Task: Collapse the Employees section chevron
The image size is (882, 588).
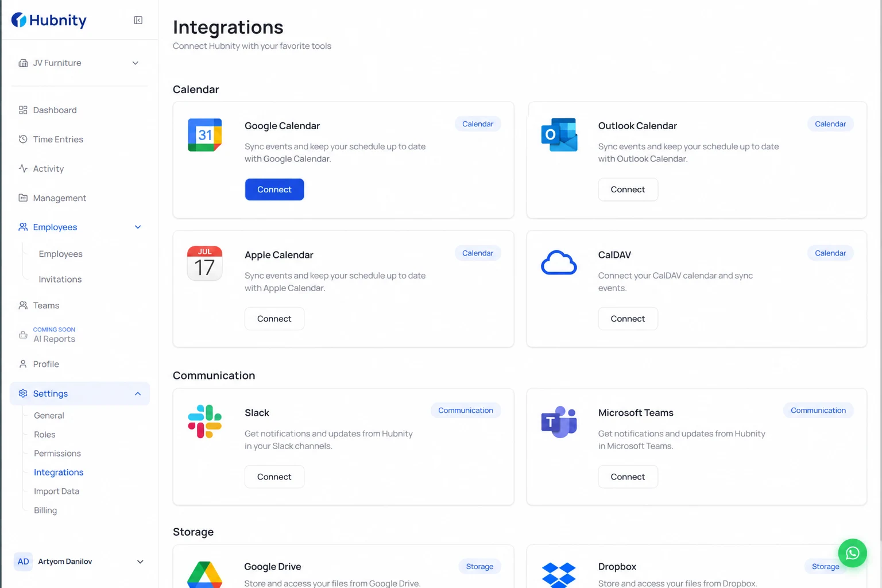Action: [x=138, y=227]
